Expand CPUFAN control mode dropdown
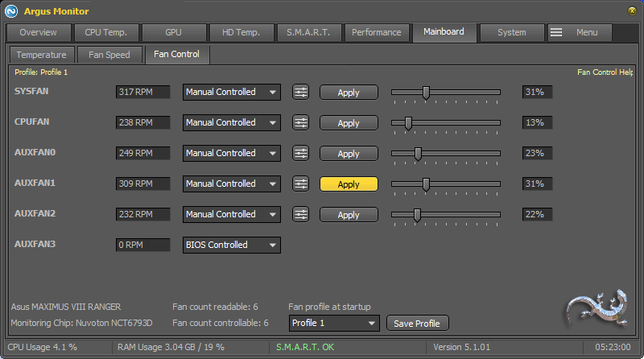 pyautogui.click(x=232, y=122)
